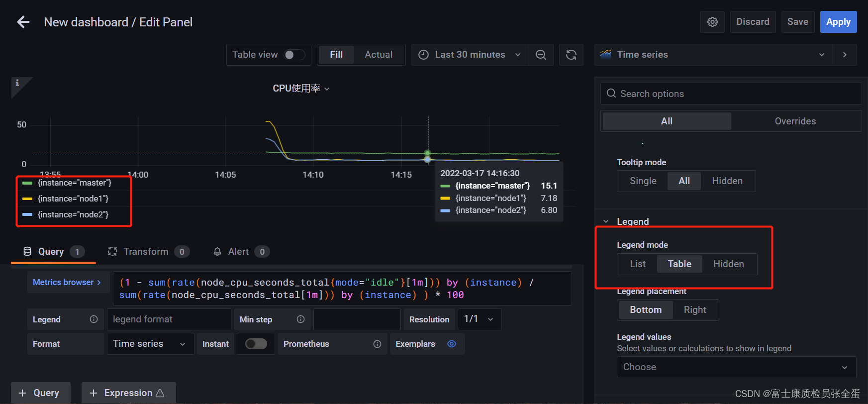Click the Alert bell icon
The height and width of the screenshot is (404, 868).
click(217, 251)
